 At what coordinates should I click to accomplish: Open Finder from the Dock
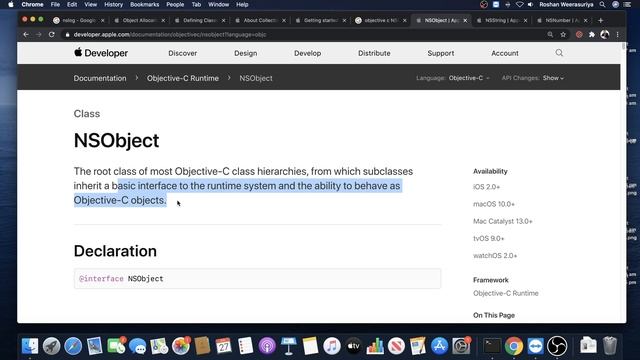click(30, 346)
